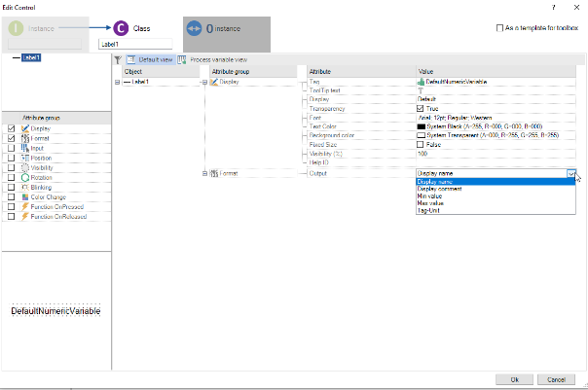
Task: Click the green Instance circle icon
Action: click(17, 28)
